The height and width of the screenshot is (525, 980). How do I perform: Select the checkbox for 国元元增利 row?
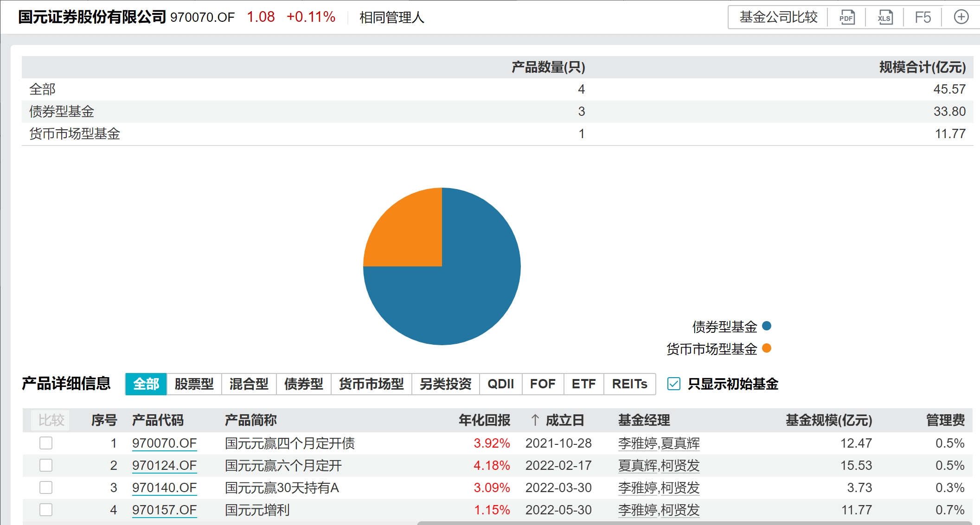click(x=46, y=510)
